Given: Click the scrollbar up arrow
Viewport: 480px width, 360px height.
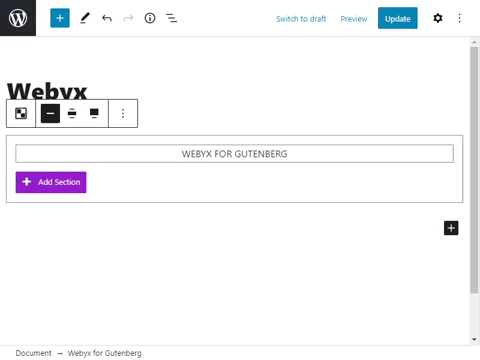Looking at the screenshot, I should click(474, 42).
